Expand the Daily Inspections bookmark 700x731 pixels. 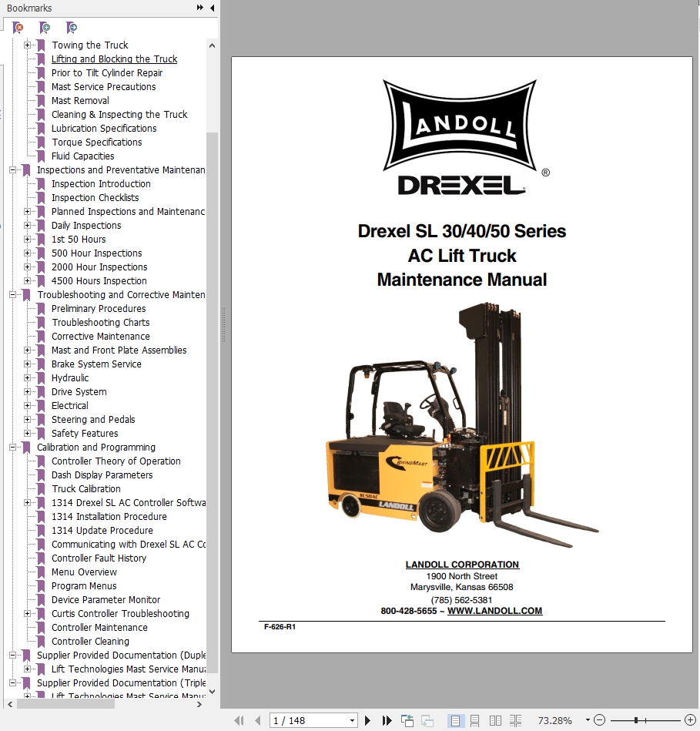tap(27, 226)
